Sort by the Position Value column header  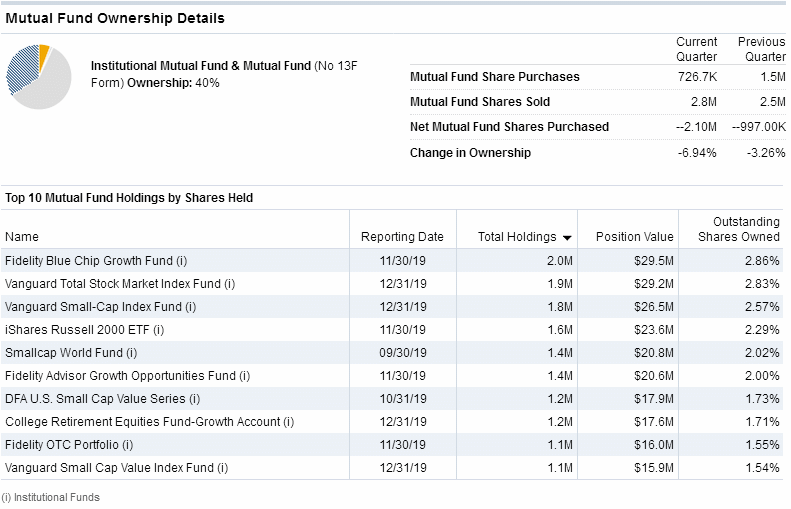coord(635,237)
